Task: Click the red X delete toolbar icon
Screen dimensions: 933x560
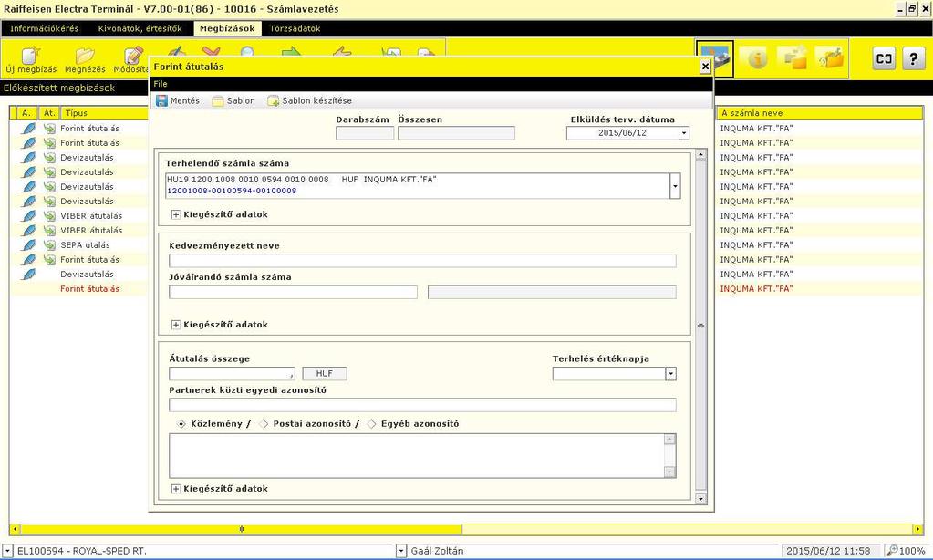Action: pos(212,52)
